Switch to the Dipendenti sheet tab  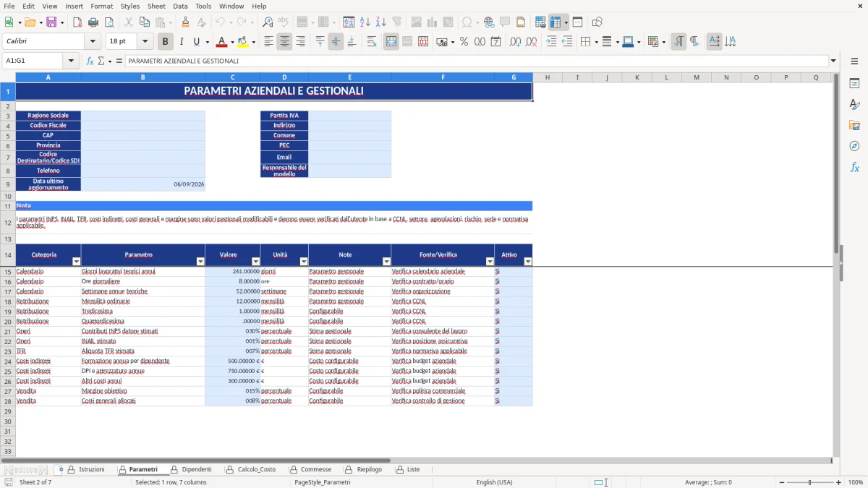tap(197, 469)
